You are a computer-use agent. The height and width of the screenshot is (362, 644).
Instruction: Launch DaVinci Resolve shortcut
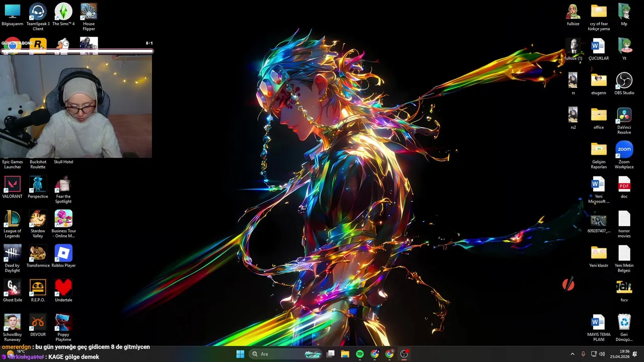point(624,121)
